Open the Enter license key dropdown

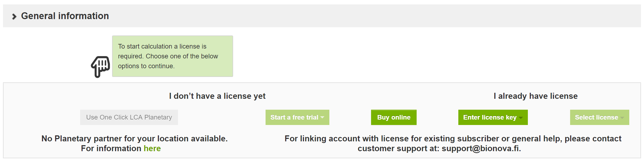(493, 117)
